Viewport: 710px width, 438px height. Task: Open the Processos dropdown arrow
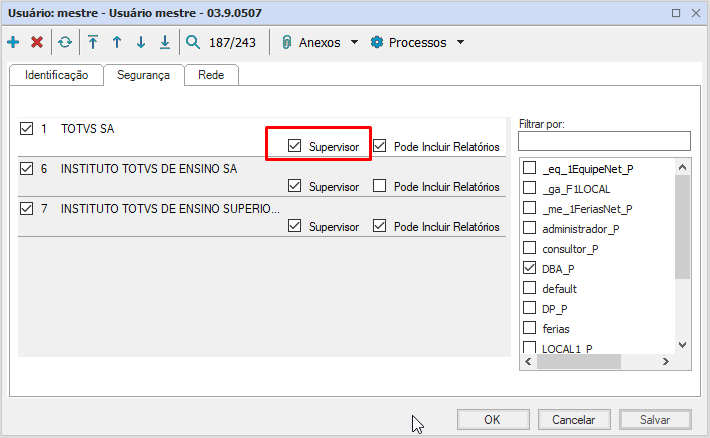pyautogui.click(x=461, y=42)
